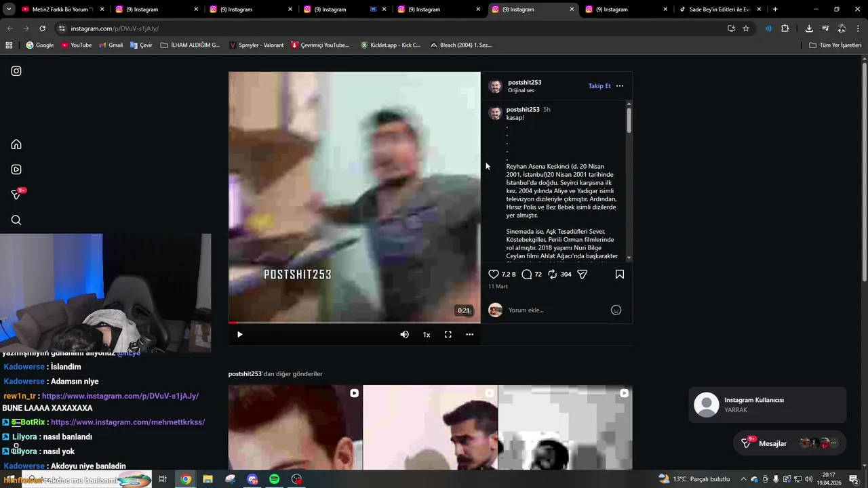This screenshot has height=488, width=868.
Task: Open Chrome extensions puzzle icon
Action: (x=785, y=28)
